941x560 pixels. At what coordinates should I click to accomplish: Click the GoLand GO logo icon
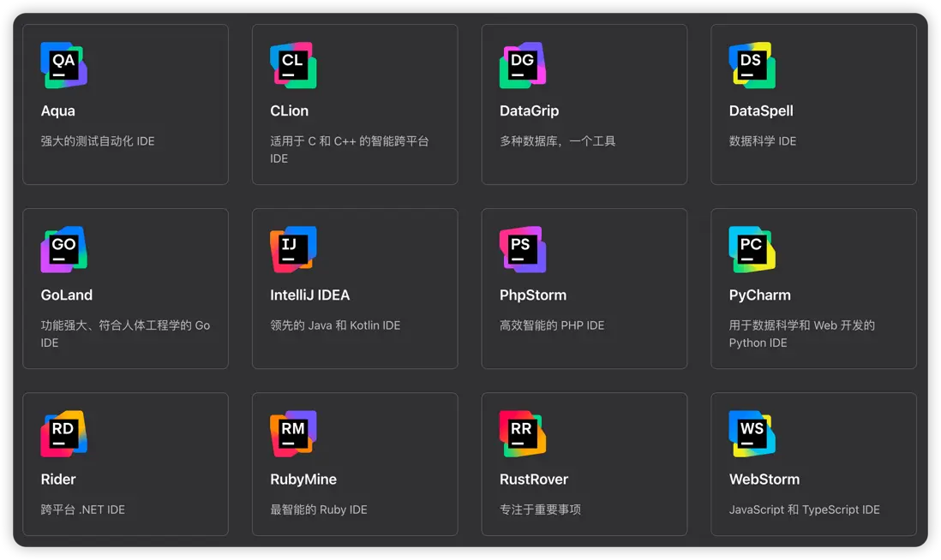63,249
